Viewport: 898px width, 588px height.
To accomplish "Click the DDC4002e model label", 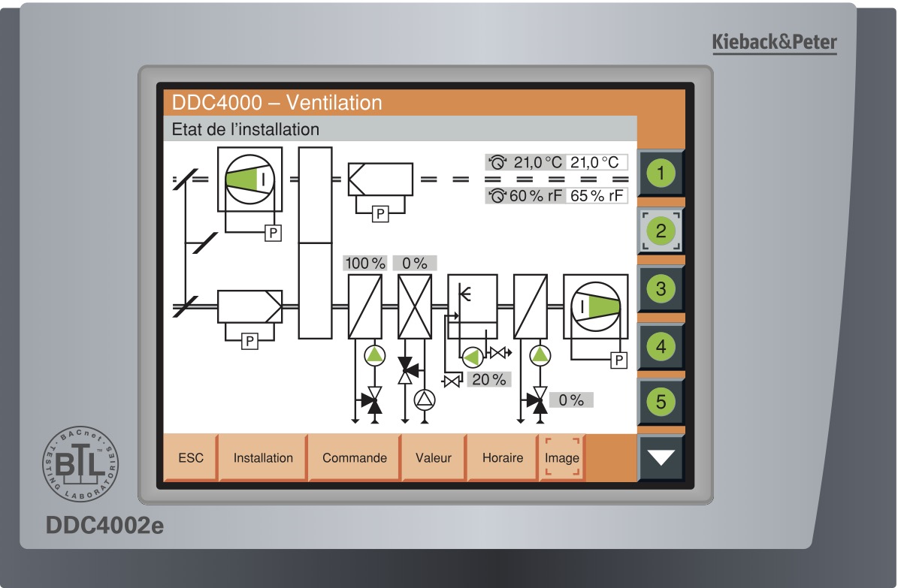I will 104,525.
